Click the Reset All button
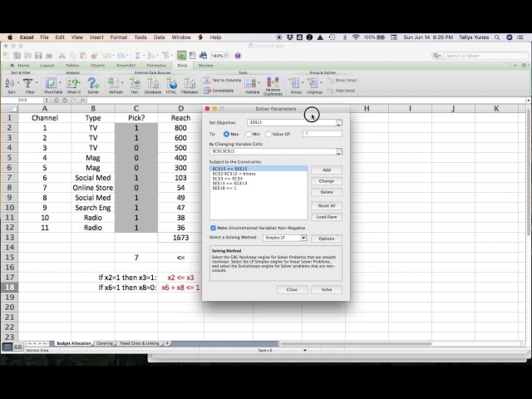 [327, 206]
